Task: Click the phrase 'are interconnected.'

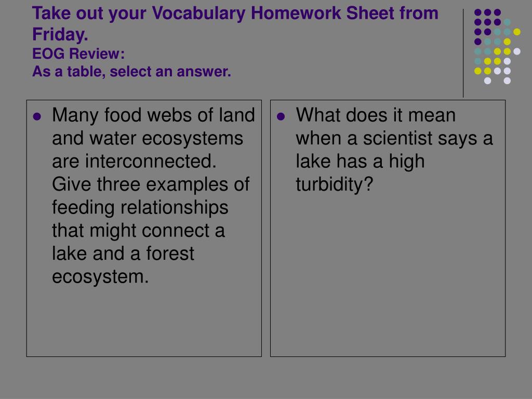Action: click(134, 161)
